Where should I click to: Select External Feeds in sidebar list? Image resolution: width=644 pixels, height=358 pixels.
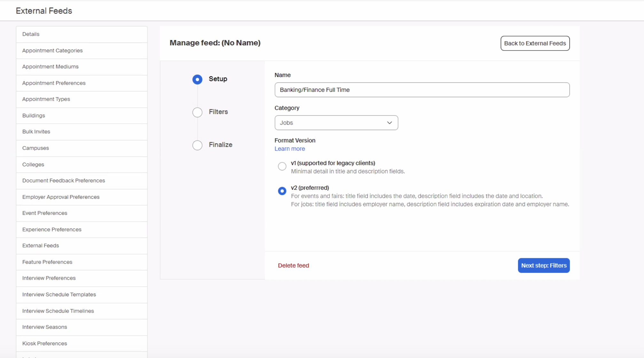(41, 245)
